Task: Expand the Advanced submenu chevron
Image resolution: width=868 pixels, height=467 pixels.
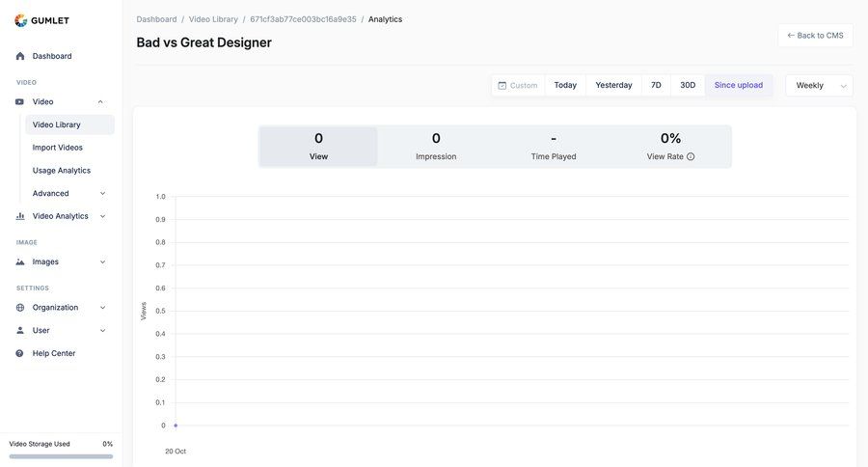Action: (x=102, y=193)
